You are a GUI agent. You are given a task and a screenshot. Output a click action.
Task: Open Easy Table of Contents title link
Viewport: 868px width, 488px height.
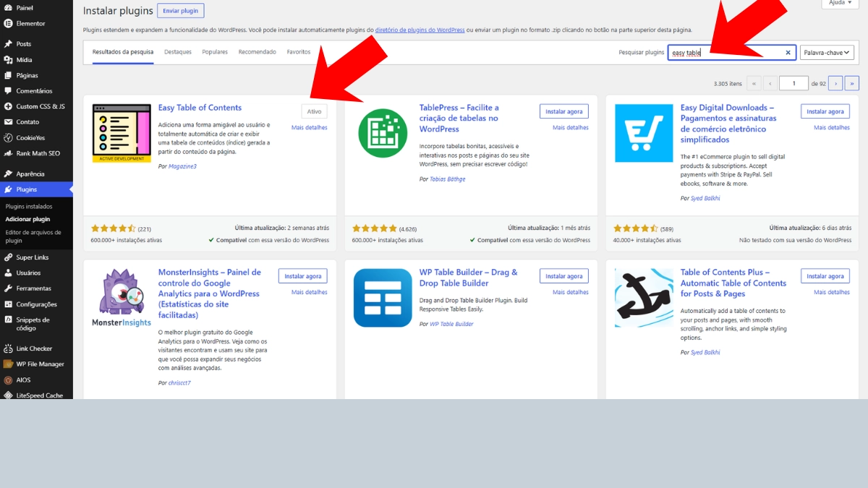pyautogui.click(x=200, y=108)
